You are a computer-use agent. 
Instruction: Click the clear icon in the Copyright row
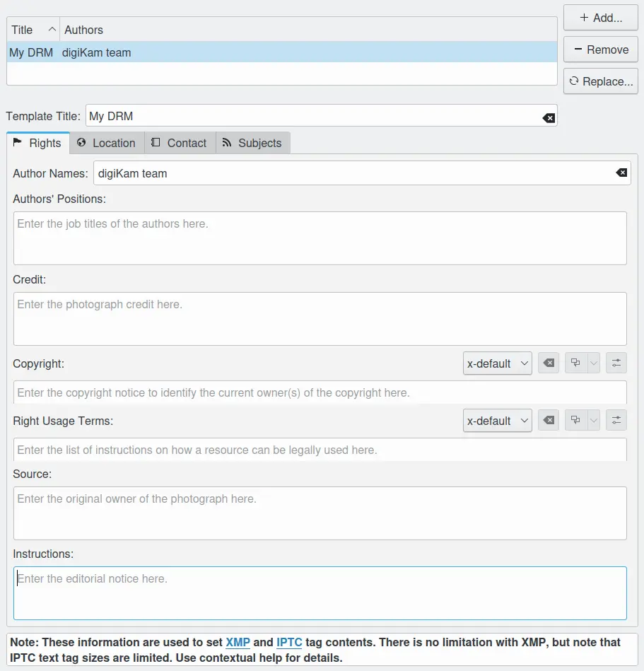point(549,363)
